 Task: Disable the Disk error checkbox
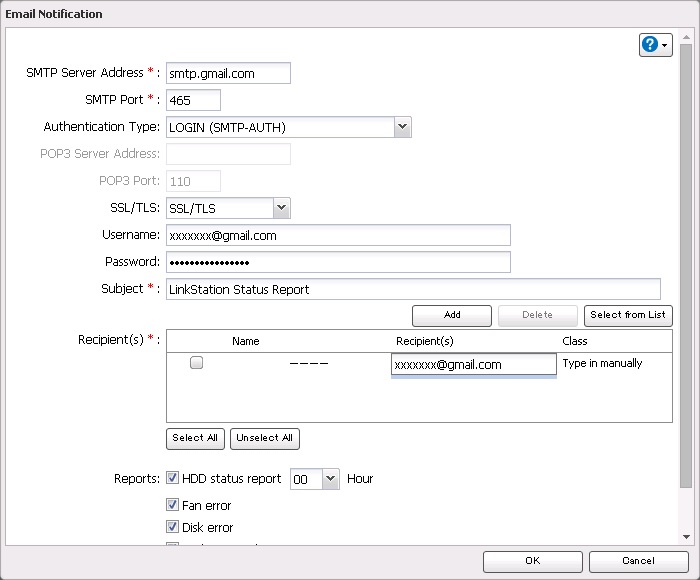coord(173,527)
